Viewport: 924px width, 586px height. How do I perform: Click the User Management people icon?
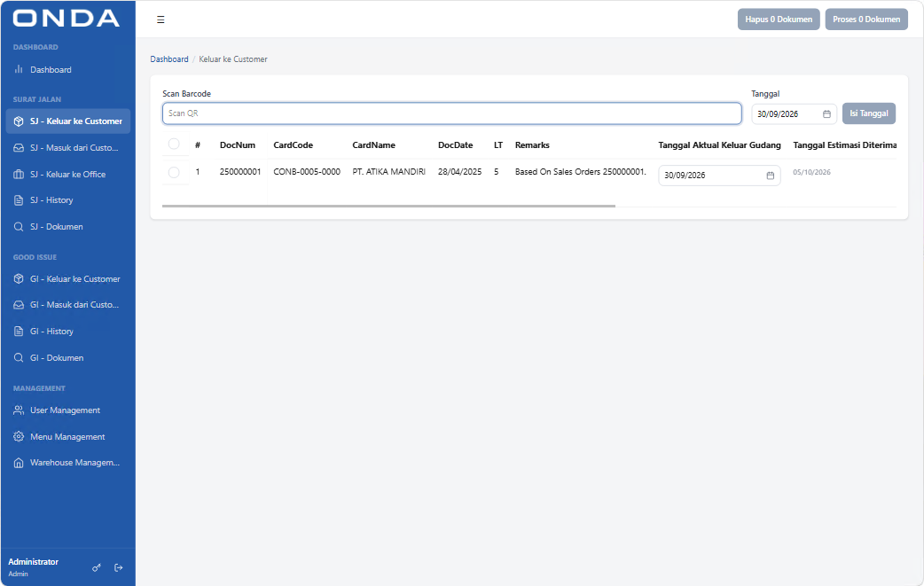point(19,410)
